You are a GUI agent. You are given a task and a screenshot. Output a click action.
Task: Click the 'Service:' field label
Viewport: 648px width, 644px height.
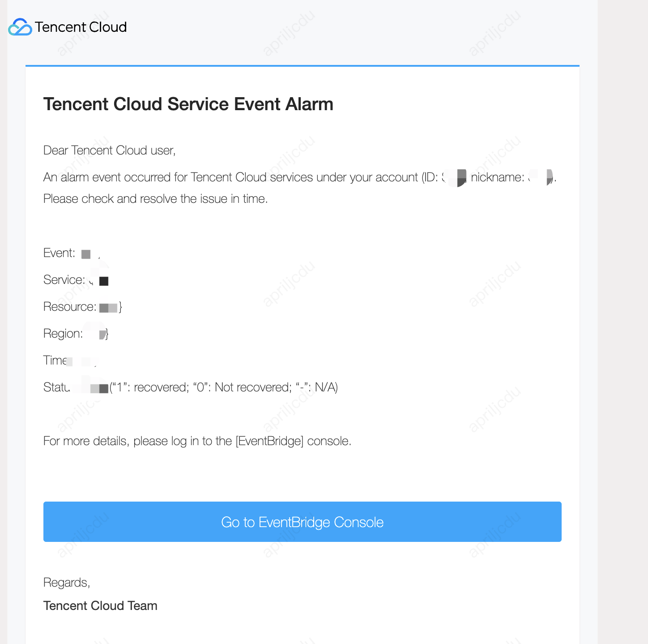(64, 280)
